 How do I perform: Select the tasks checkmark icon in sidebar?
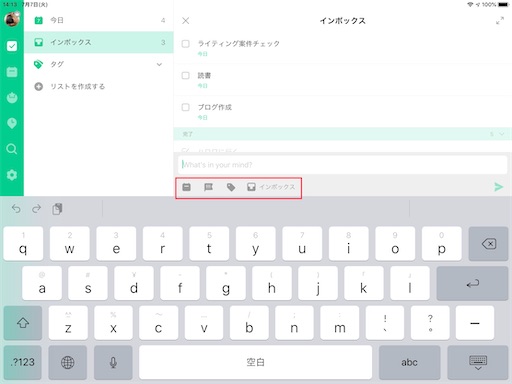(x=12, y=46)
